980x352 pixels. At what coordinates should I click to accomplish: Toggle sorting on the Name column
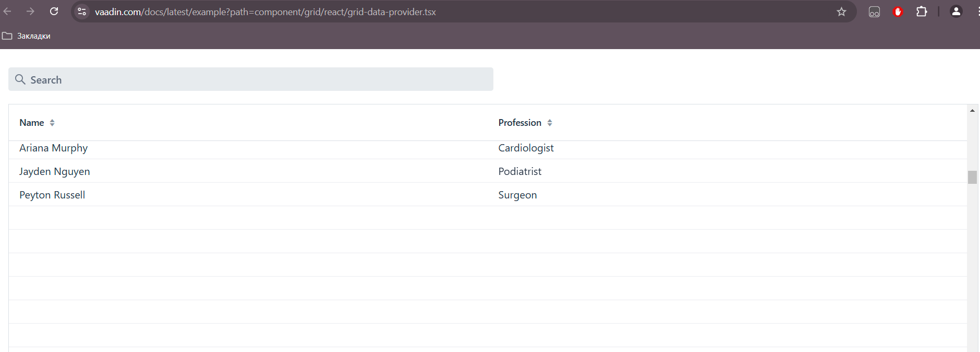tap(52, 123)
